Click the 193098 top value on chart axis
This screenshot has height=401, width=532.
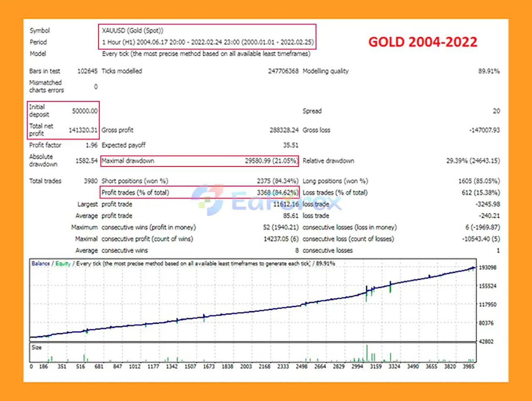[x=488, y=268]
